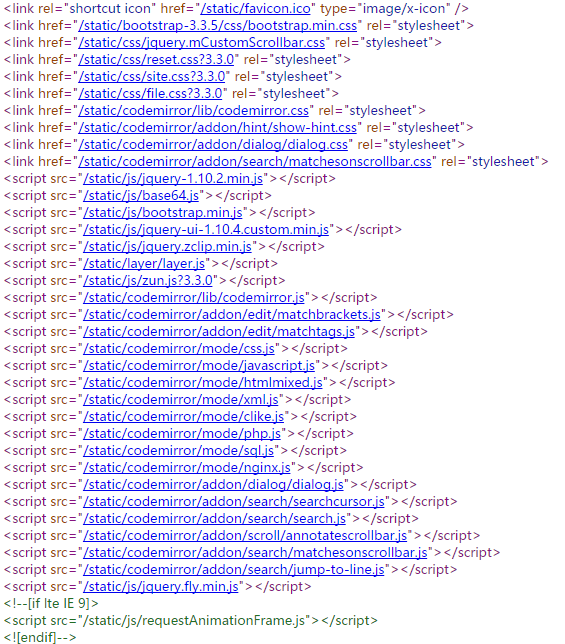Open the matchbrackets.js link
Image resolution: width=565 pixels, height=644 pixels.
coord(232,315)
